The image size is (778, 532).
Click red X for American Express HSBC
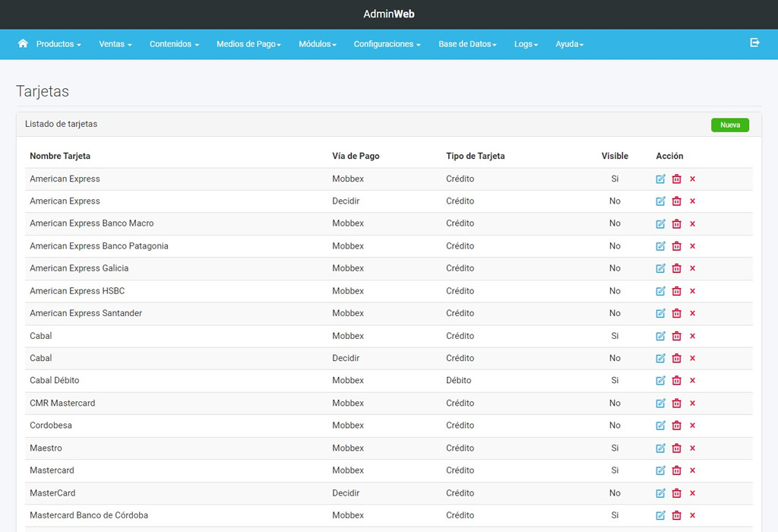click(x=692, y=291)
